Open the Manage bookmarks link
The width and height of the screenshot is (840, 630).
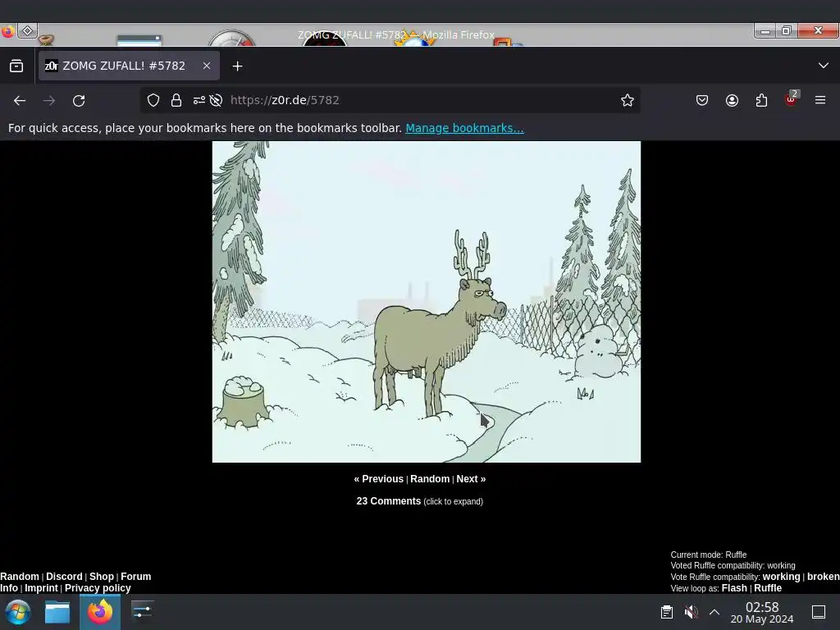tap(464, 128)
